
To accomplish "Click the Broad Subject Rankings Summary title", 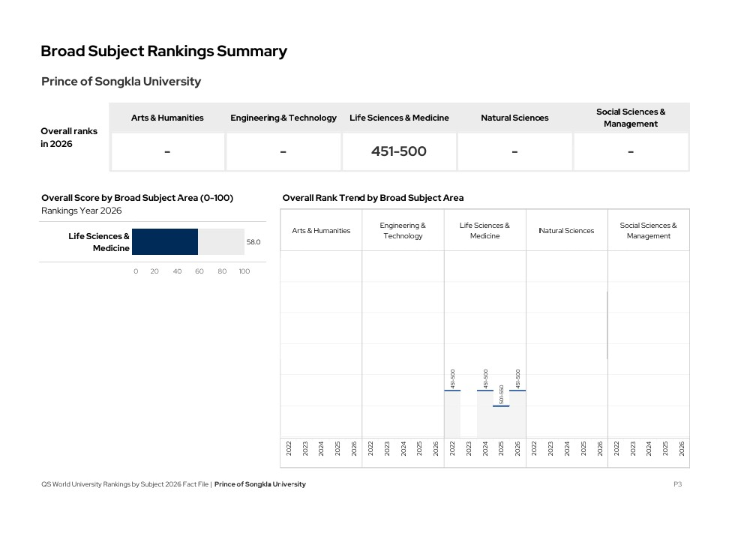I will click(163, 52).
